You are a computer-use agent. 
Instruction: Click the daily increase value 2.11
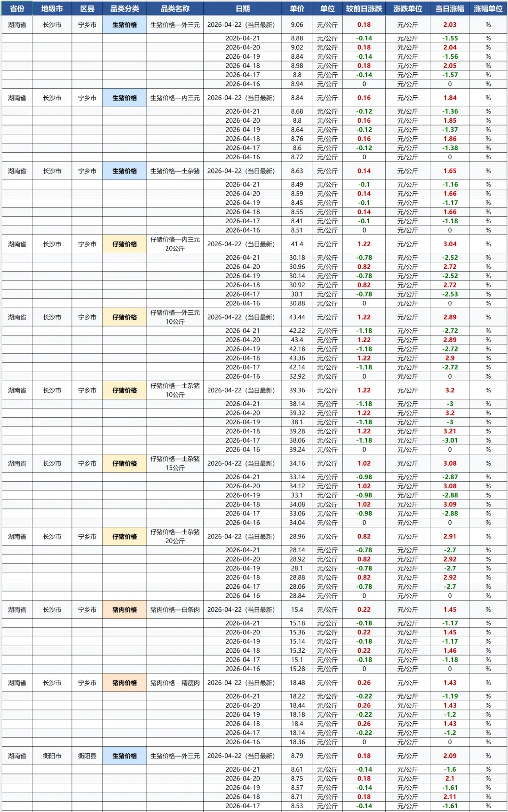450,796
